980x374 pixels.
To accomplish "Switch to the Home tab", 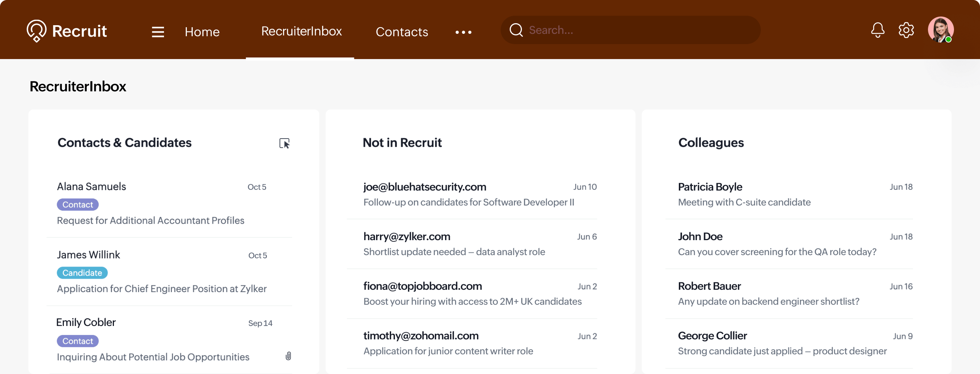I will tap(202, 31).
